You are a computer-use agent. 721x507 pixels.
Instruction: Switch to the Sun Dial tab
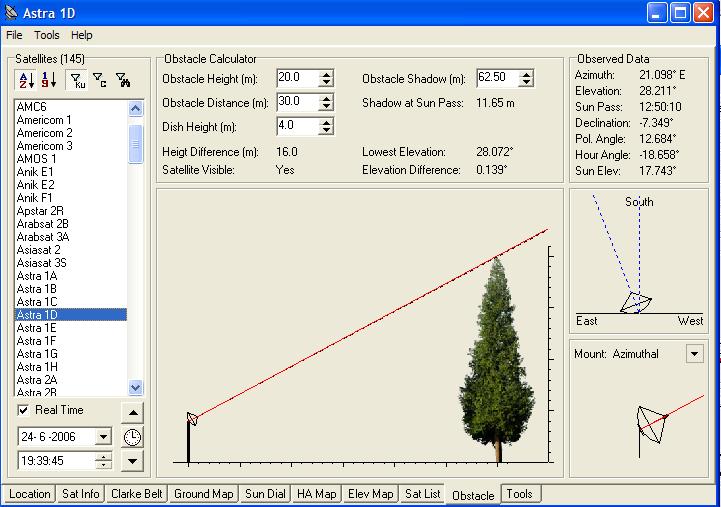[x=265, y=494]
